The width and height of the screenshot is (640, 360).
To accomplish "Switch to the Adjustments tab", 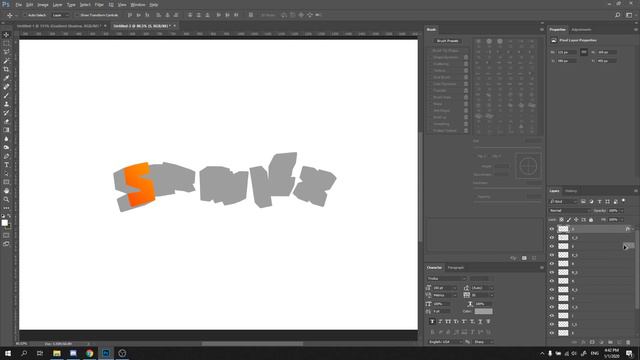I will pos(581,29).
